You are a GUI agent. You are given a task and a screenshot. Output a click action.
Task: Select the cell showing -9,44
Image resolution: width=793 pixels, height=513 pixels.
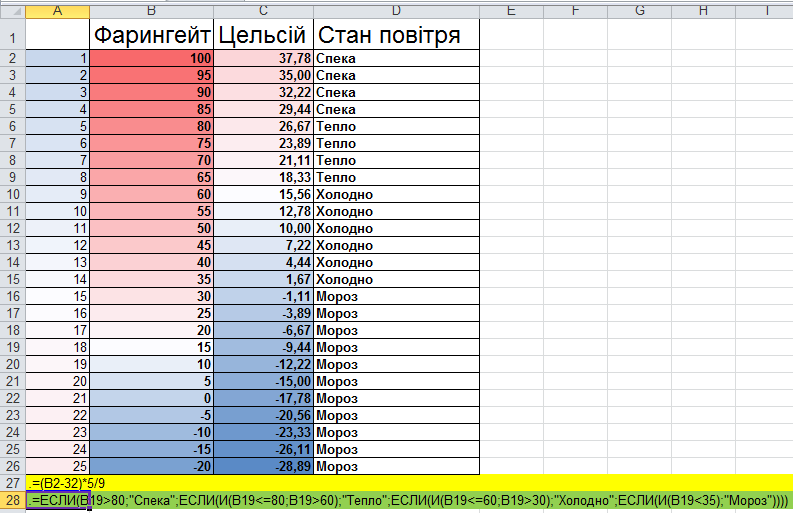tap(263, 347)
